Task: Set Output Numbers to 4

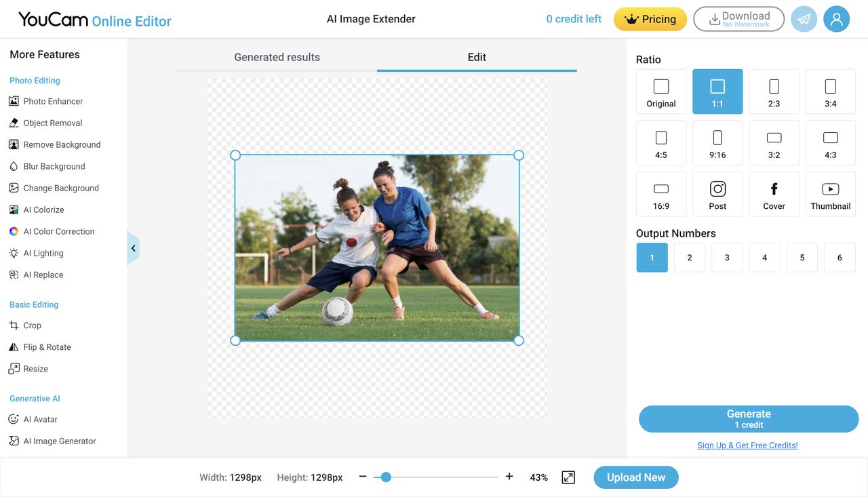Action: click(764, 258)
